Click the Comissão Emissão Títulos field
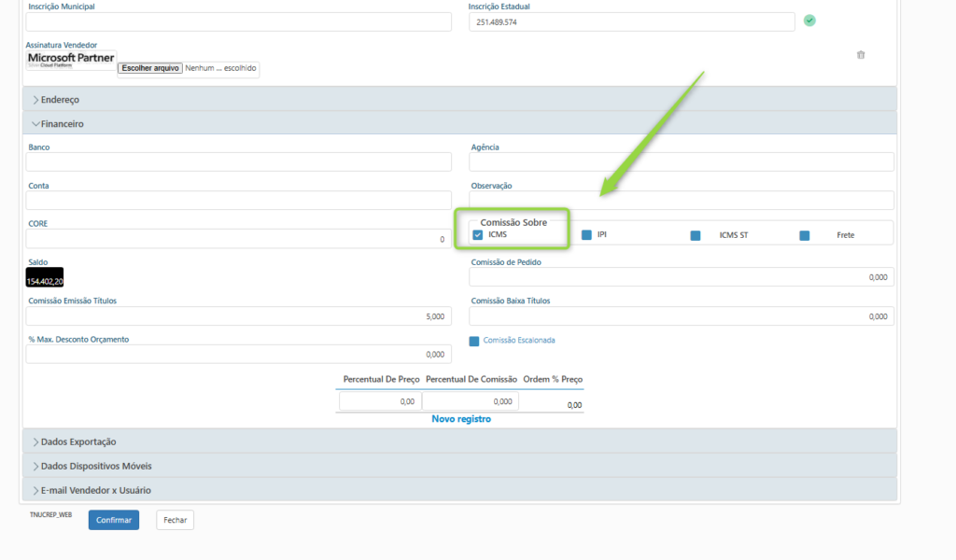 (x=238, y=316)
